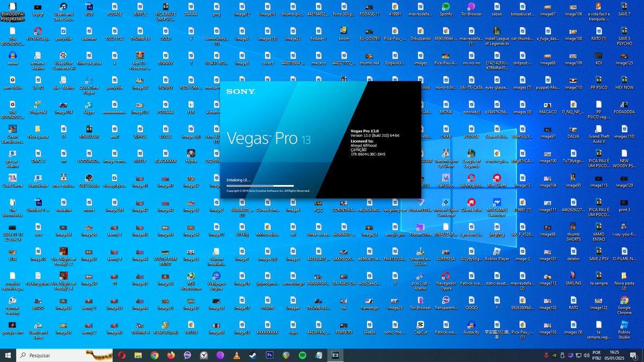644x362 pixels.
Task: Click the Steam taskbar icon
Action: (253, 355)
